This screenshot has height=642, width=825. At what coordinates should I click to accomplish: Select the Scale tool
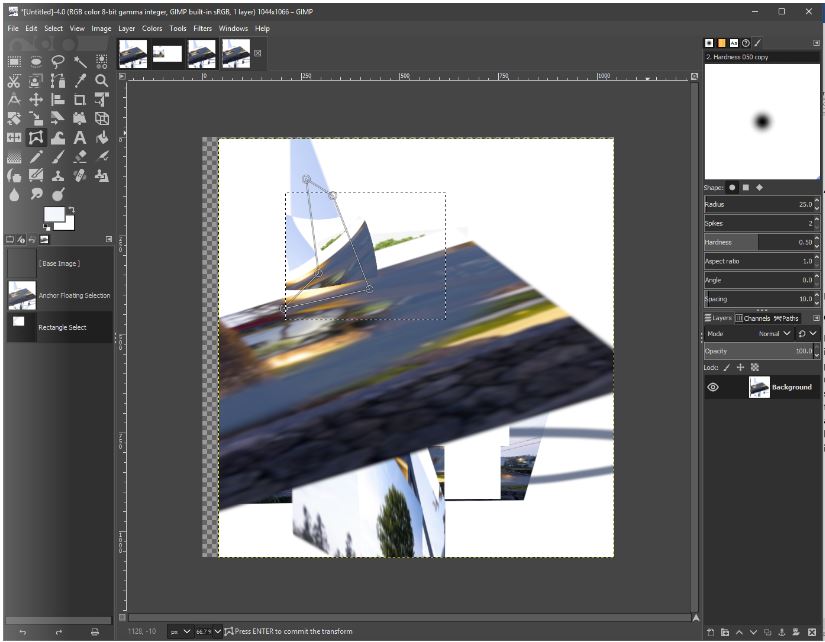coord(36,118)
